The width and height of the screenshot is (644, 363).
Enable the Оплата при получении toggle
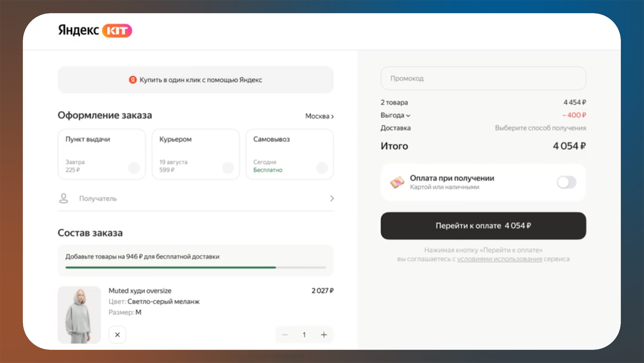coord(566,182)
